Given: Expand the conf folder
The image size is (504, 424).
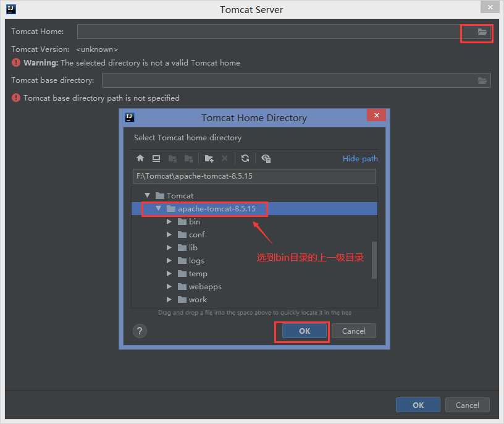Looking at the screenshot, I should (169, 234).
